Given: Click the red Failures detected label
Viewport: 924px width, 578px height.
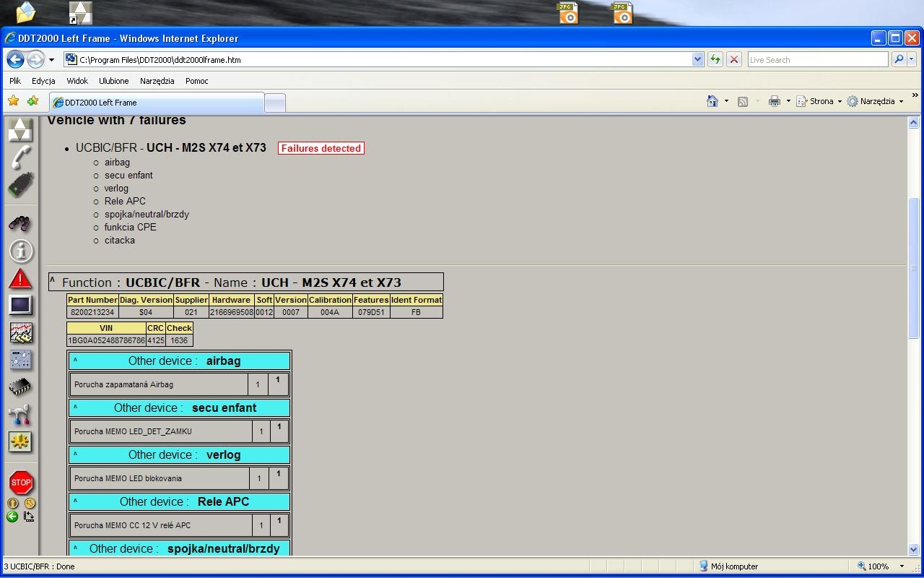Looking at the screenshot, I should click(x=321, y=148).
